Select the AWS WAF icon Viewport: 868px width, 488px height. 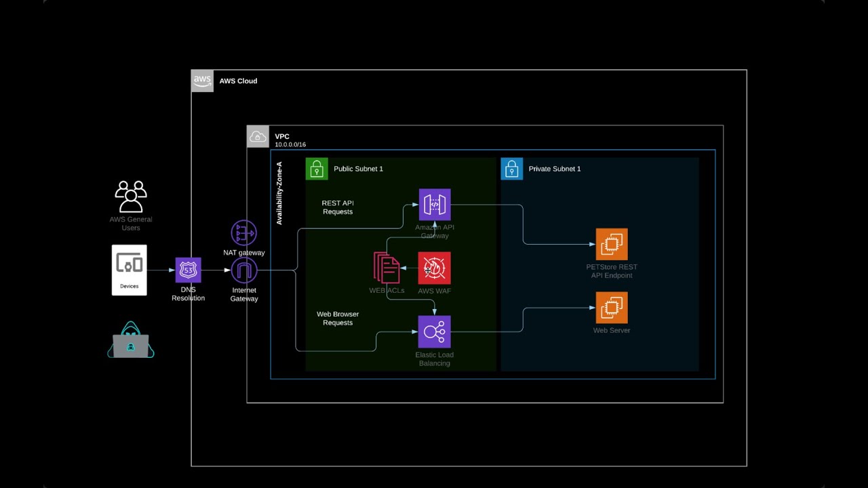tap(435, 268)
